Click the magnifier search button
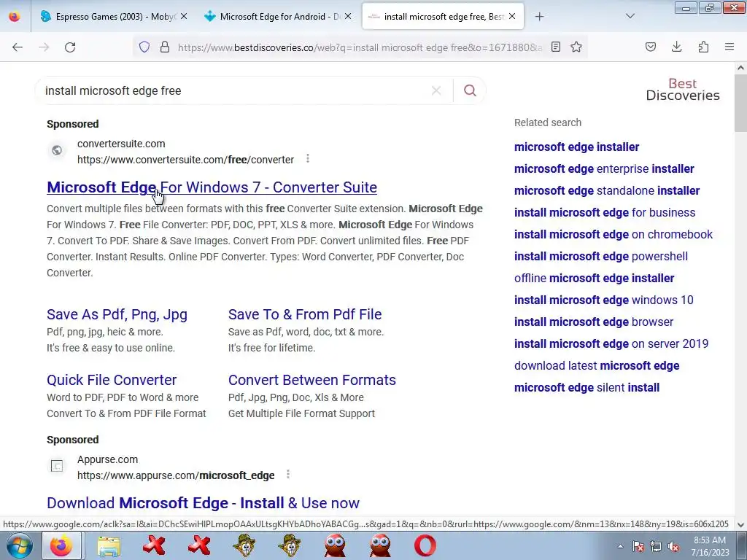747x560 pixels. click(x=471, y=90)
